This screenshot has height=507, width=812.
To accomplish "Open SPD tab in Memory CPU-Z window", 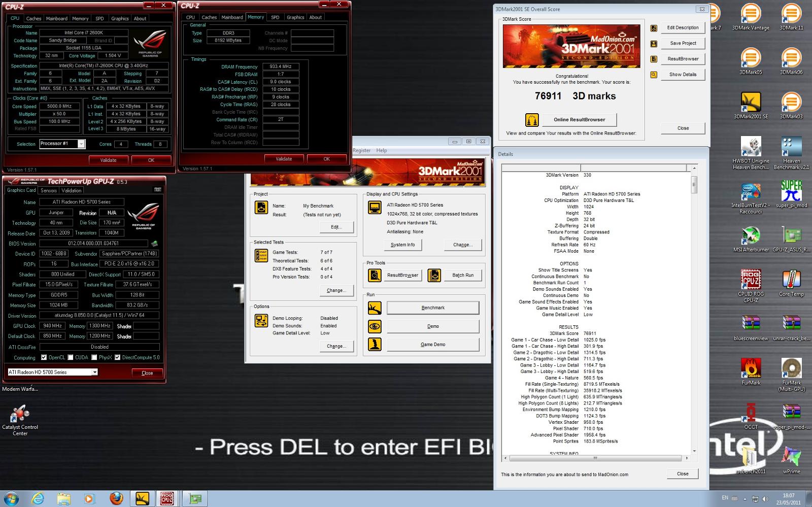I will click(275, 17).
